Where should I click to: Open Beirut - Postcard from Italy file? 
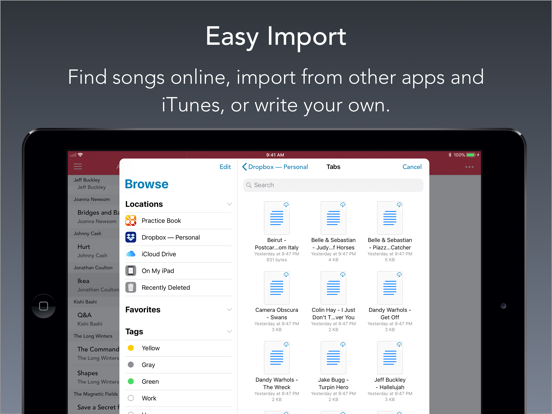point(277,231)
